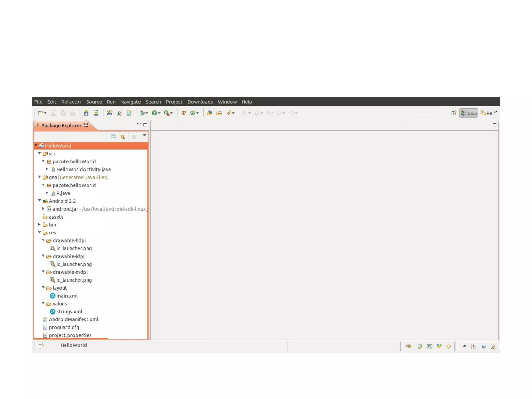Open the Android SDK Manager icon

pyautogui.click(x=86, y=113)
